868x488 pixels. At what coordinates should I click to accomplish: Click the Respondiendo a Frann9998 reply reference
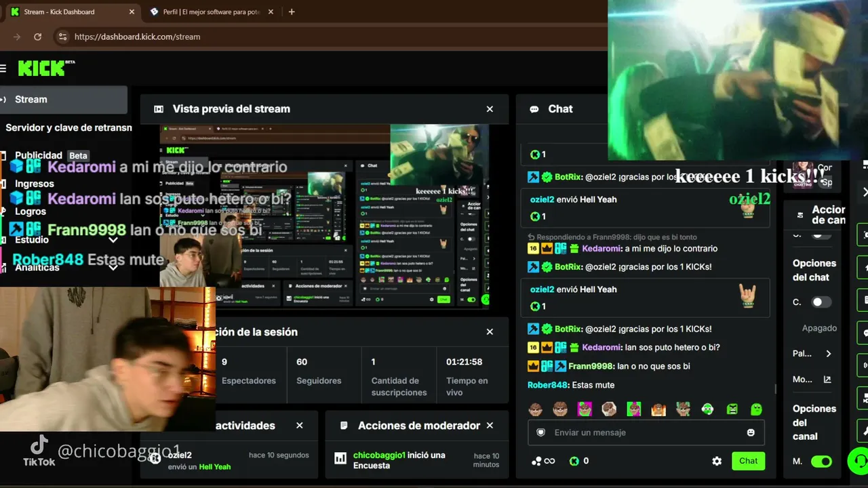(613, 237)
